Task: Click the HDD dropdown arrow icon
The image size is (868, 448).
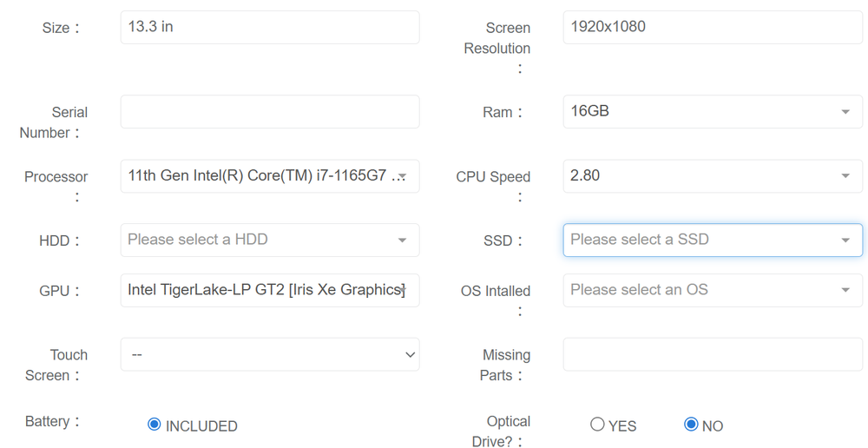Action: 402,240
